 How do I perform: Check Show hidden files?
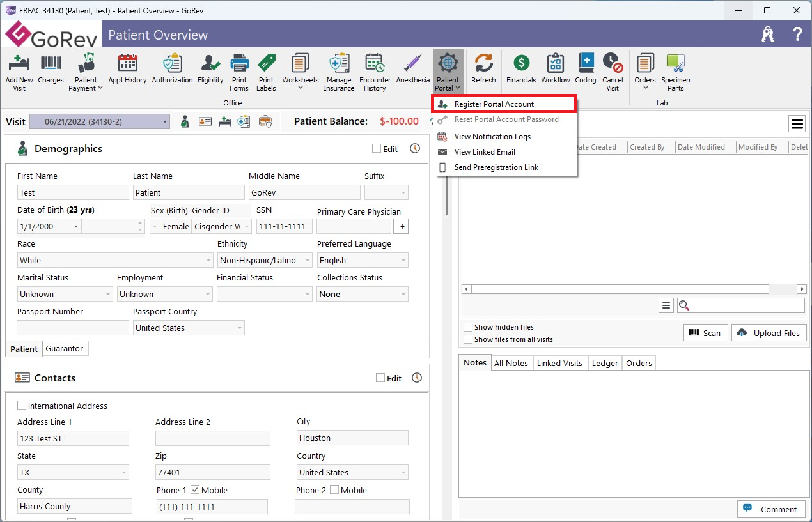pos(468,327)
